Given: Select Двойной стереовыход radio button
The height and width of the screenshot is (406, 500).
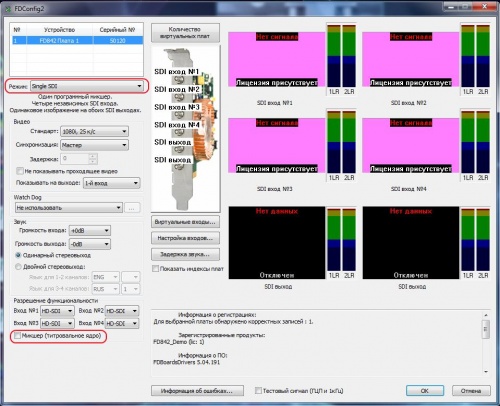Looking at the screenshot, I should [18, 267].
